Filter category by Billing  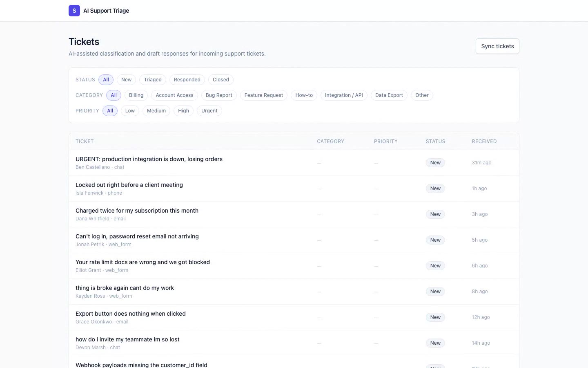tap(136, 95)
